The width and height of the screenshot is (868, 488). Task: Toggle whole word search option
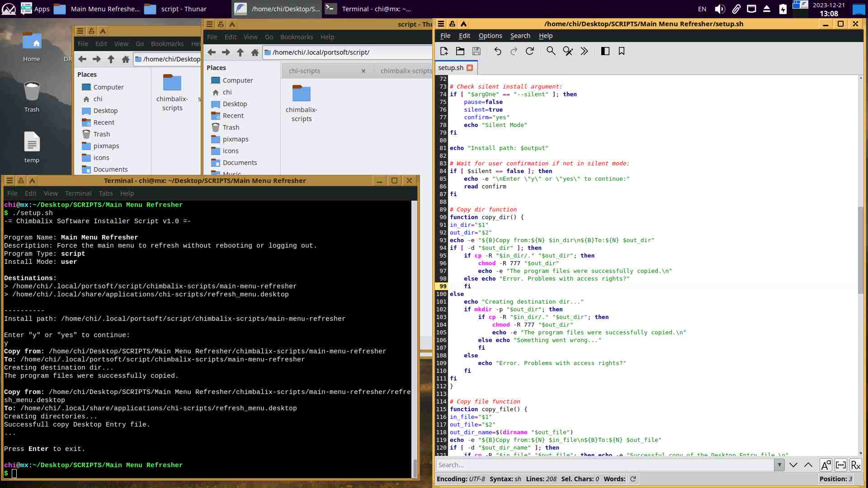[x=841, y=465]
